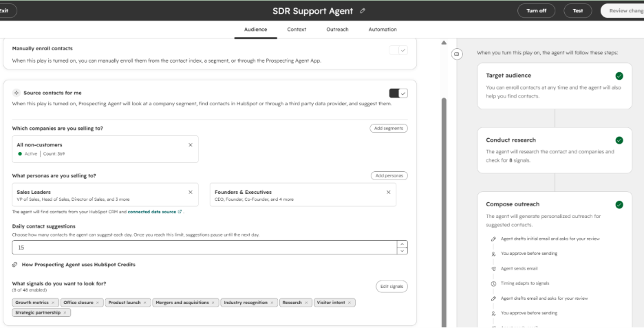Image resolution: width=644 pixels, height=328 pixels.
Task: Click the Target audience step card
Action: click(x=555, y=86)
